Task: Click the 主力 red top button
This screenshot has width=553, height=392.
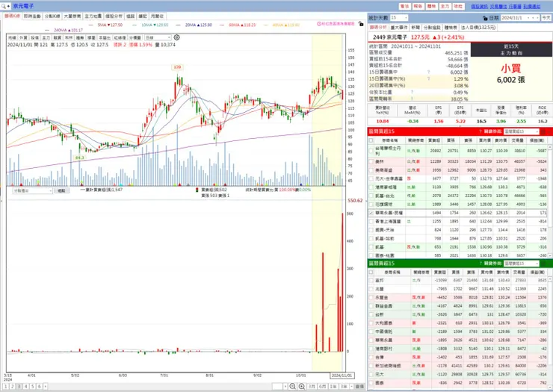Action: coord(445,6)
